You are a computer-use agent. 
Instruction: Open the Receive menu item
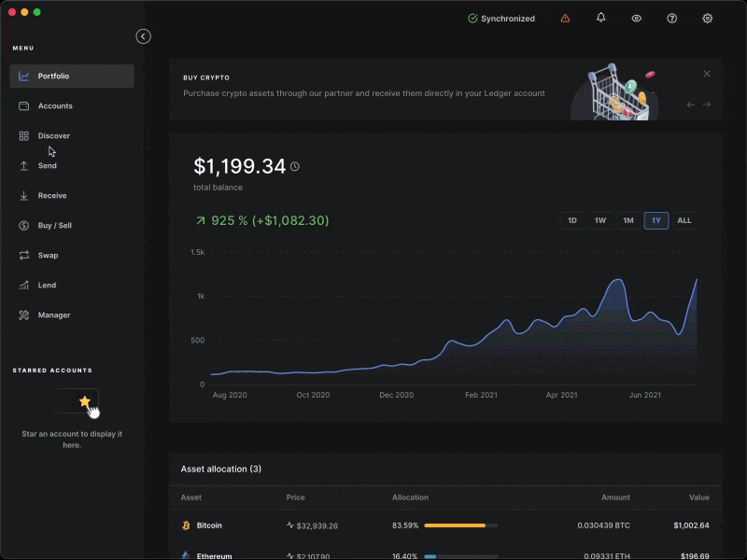click(x=72, y=196)
